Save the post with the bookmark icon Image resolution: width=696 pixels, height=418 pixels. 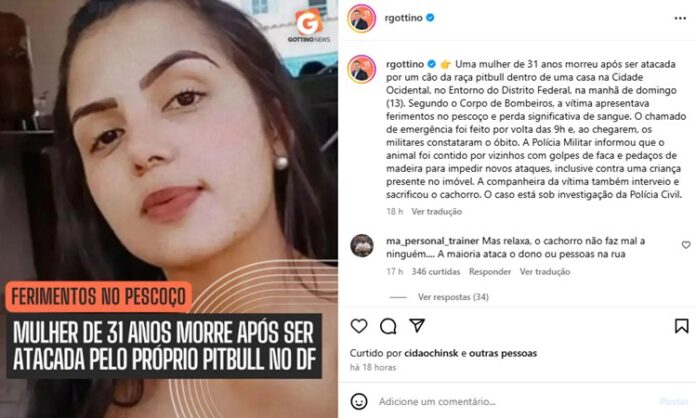pyautogui.click(x=682, y=326)
